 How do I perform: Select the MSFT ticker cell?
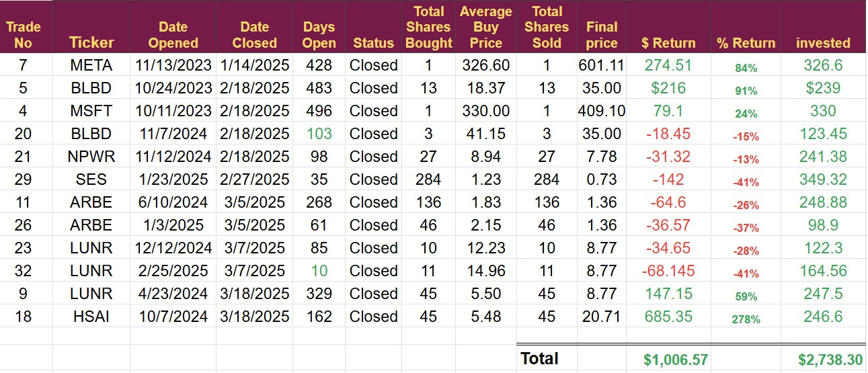click(91, 111)
